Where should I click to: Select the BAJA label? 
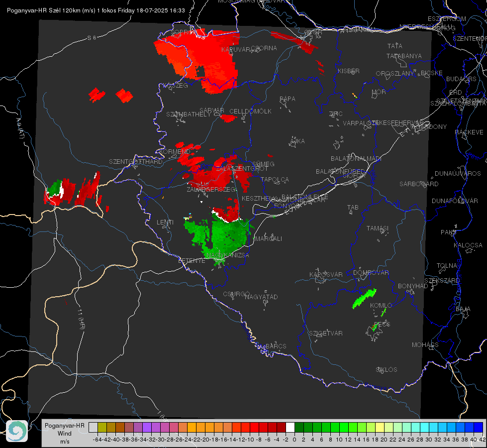tap(463, 309)
